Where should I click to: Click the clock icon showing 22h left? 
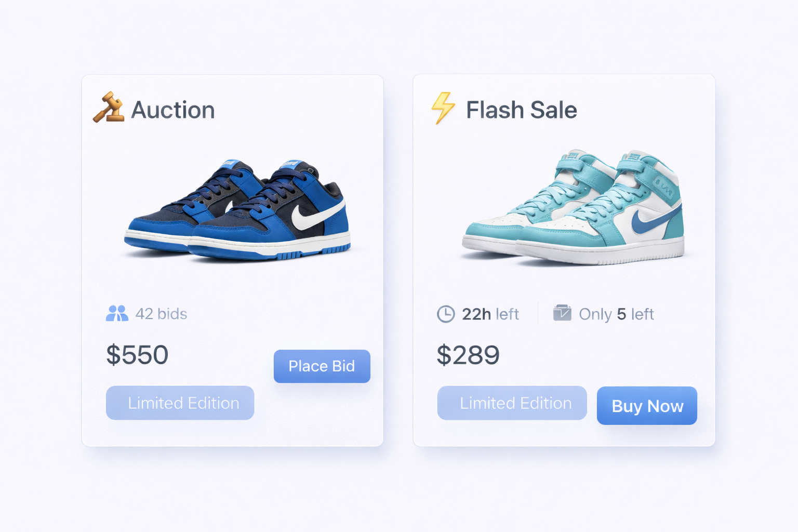click(446, 314)
